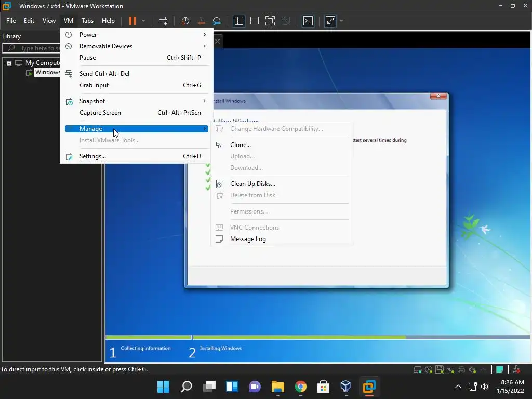Close the VM tab with the X
The image size is (532, 399).
(x=218, y=42)
